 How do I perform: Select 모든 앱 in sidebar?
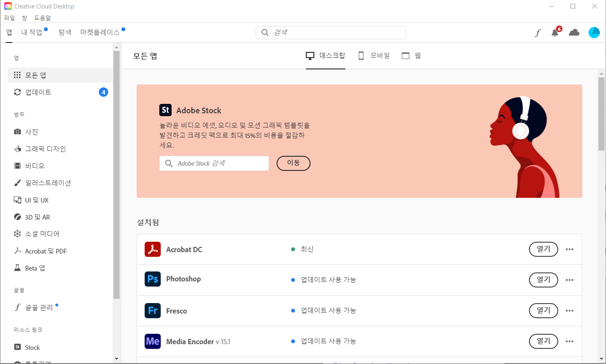pos(60,75)
